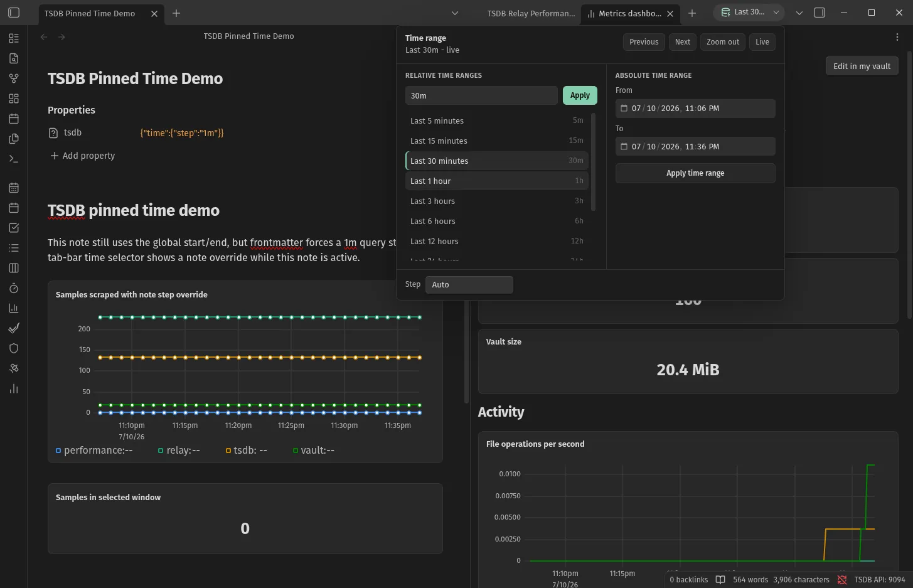Toggle Live mode in time range popup
The image size is (913, 588).
click(x=762, y=42)
